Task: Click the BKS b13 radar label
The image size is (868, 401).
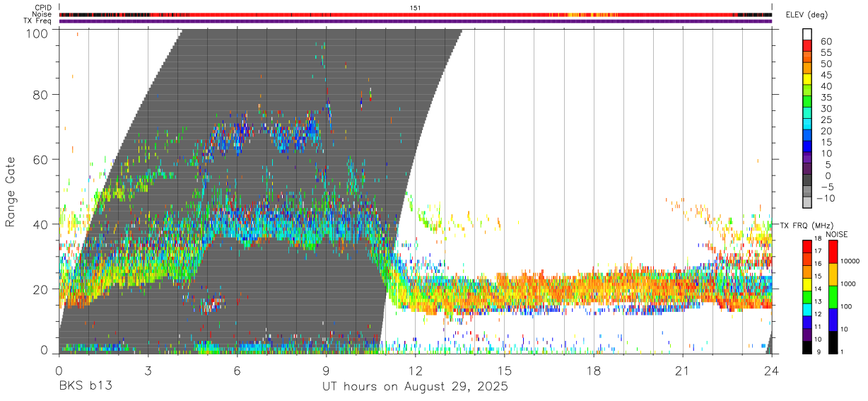Action: (x=86, y=387)
